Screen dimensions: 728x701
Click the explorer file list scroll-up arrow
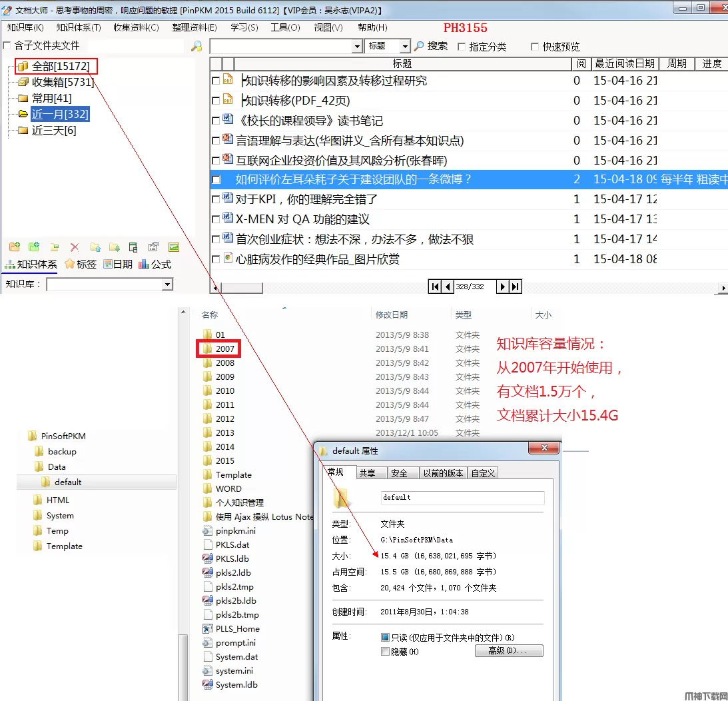pos(183,312)
